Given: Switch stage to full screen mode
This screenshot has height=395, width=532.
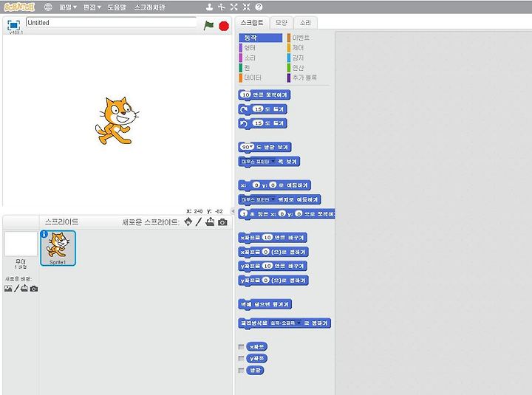Looking at the screenshot, I should (x=13, y=25).
